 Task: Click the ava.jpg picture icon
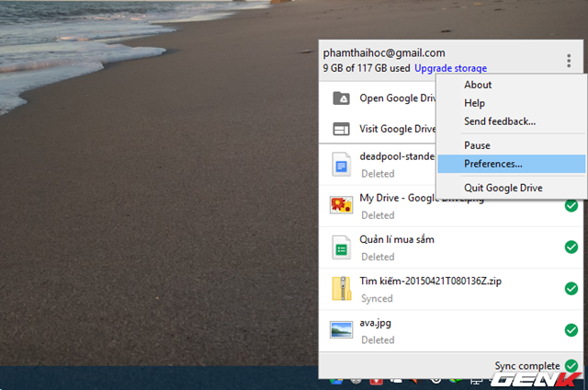pos(341,329)
